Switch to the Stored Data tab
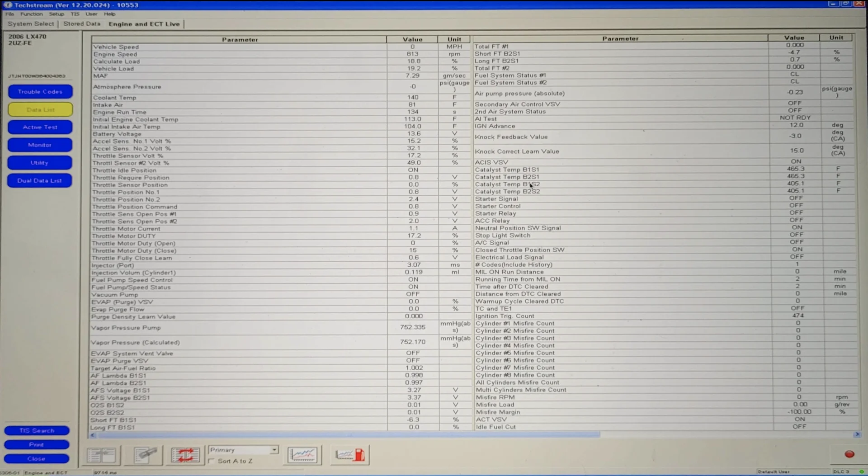The image size is (868, 476). (82, 24)
